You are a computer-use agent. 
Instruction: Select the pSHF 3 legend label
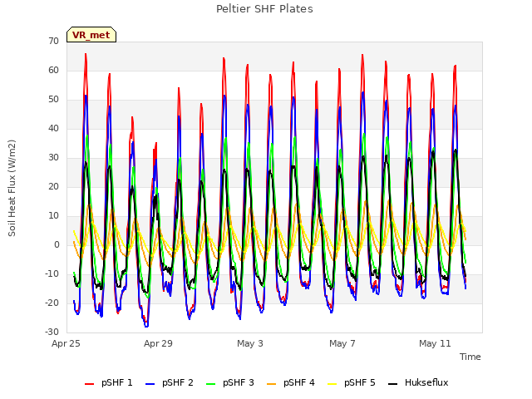point(239,382)
